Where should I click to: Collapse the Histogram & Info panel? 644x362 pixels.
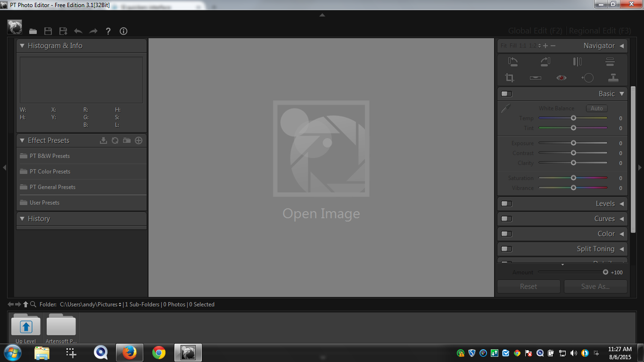(x=22, y=46)
